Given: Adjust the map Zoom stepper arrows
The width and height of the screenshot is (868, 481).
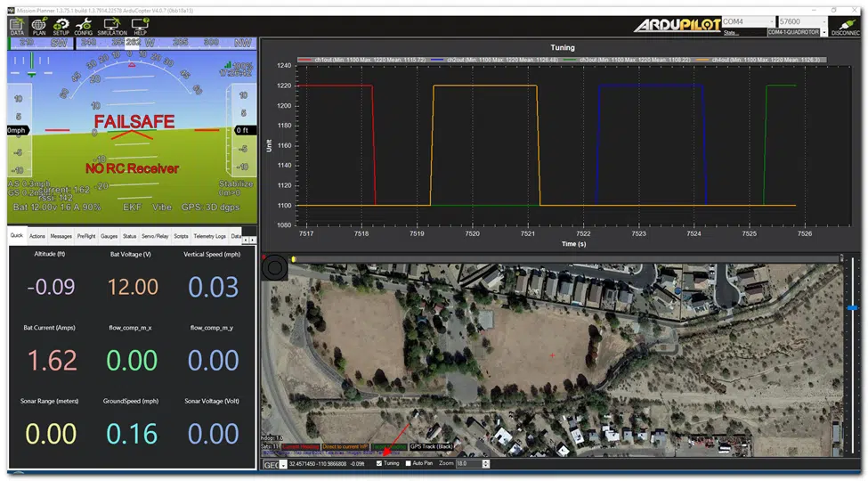Looking at the screenshot, I should pyautogui.click(x=485, y=464).
